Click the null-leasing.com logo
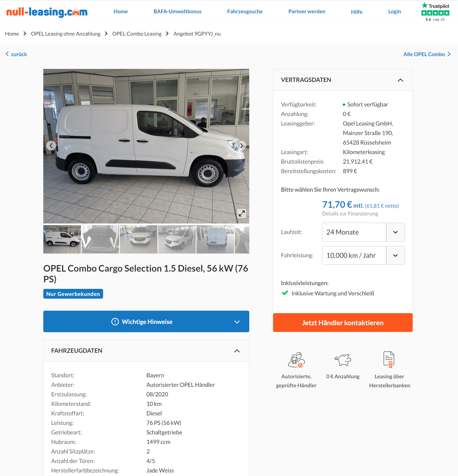This screenshot has width=458, height=476. coord(47,12)
